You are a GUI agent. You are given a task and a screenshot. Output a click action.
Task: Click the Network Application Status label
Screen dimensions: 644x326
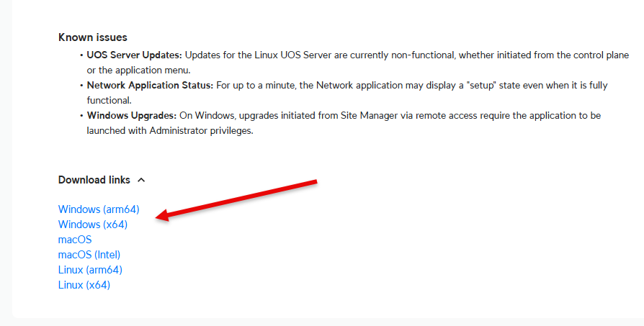coord(150,86)
